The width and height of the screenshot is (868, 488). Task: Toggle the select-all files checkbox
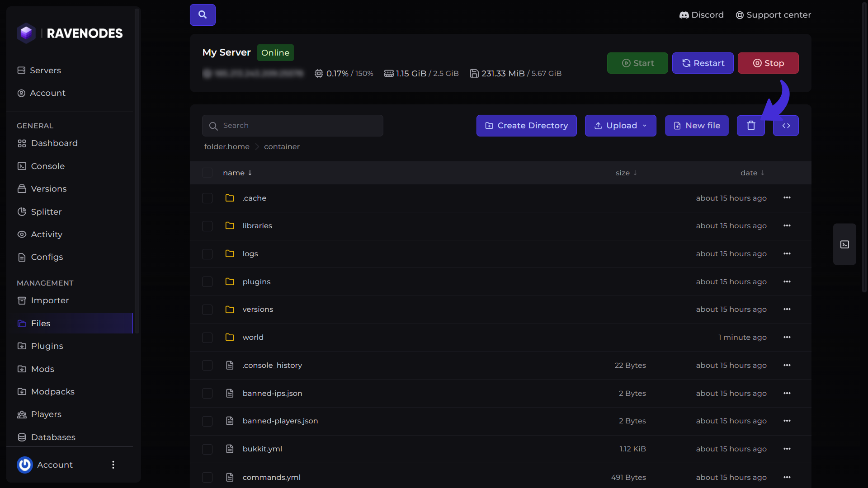coord(207,173)
